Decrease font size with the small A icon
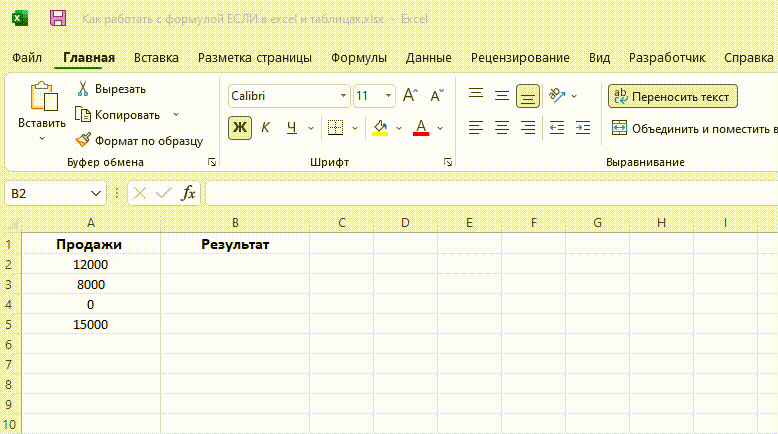Image resolution: width=778 pixels, height=434 pixels. tap(437, 96)
